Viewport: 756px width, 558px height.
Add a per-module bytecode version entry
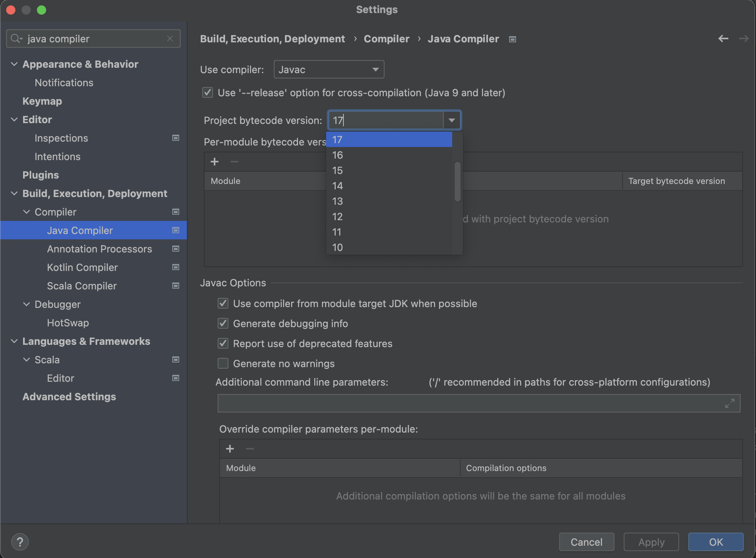point(215,162)
